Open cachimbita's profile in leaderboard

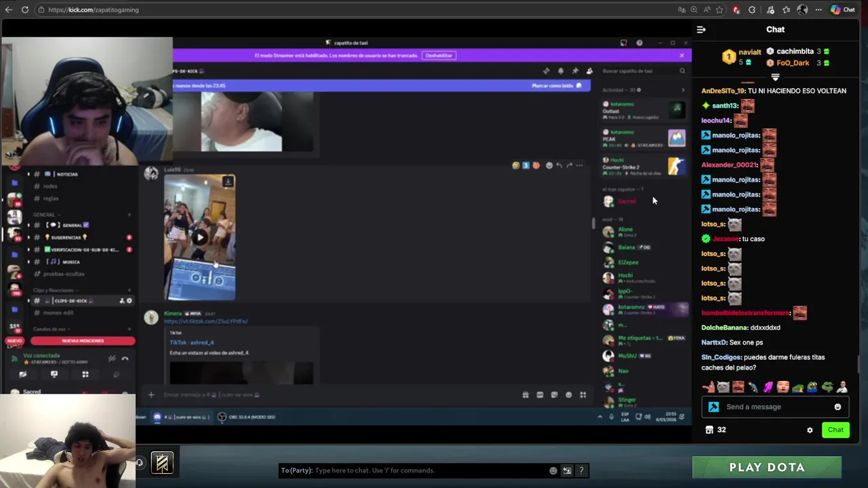point(795,52)
